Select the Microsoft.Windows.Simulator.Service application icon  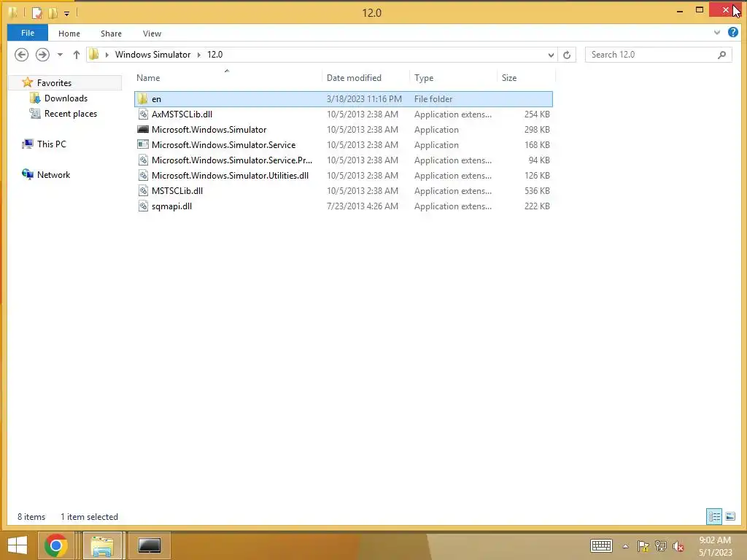(143, 145)
